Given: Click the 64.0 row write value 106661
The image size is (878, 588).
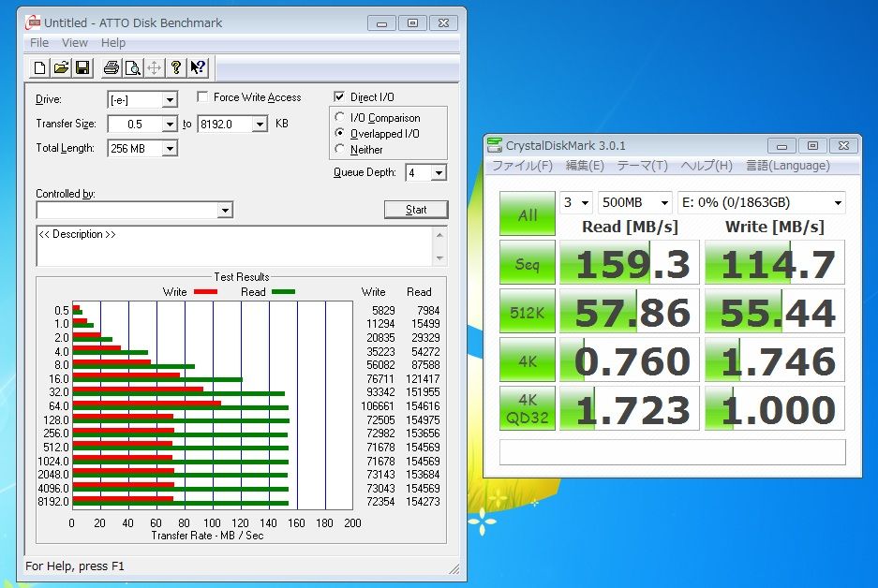Looking at the screenshot, I should pos(378,406).
